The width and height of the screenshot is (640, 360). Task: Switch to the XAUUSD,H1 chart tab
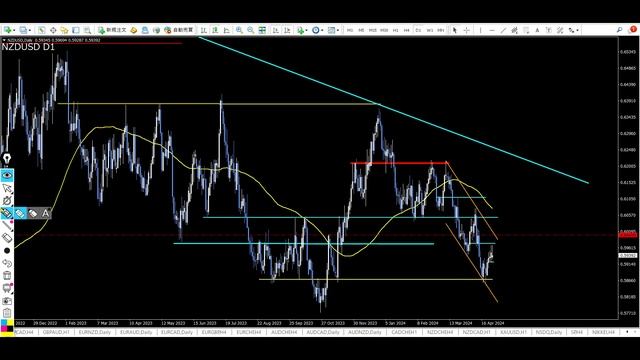pos(513,332)
